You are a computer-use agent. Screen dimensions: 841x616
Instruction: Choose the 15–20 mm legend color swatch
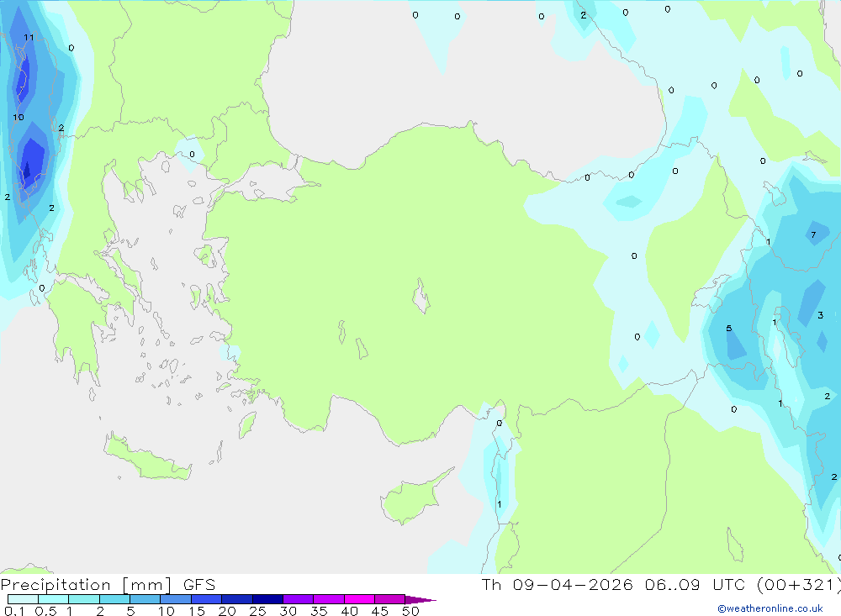[207, 599]
